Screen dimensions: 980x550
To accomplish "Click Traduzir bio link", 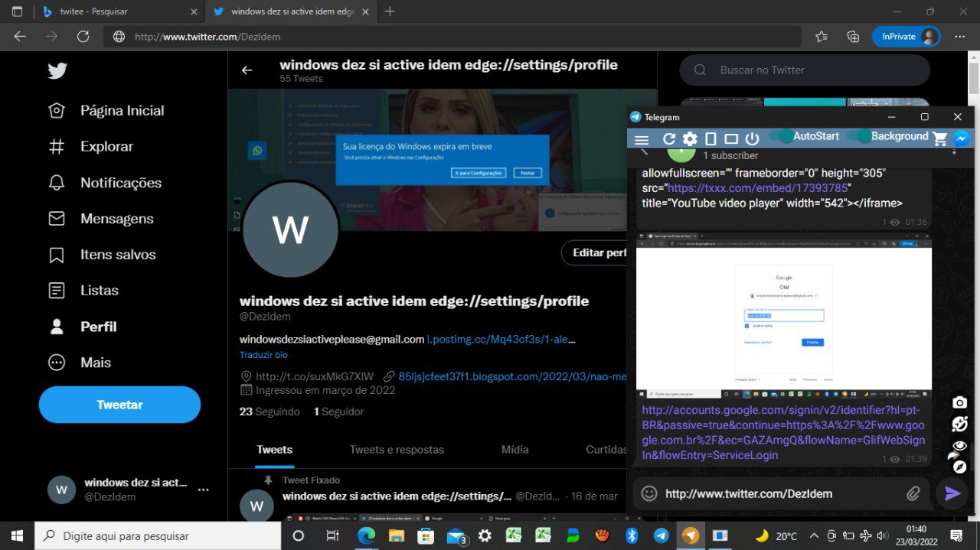I will (263, 356).
